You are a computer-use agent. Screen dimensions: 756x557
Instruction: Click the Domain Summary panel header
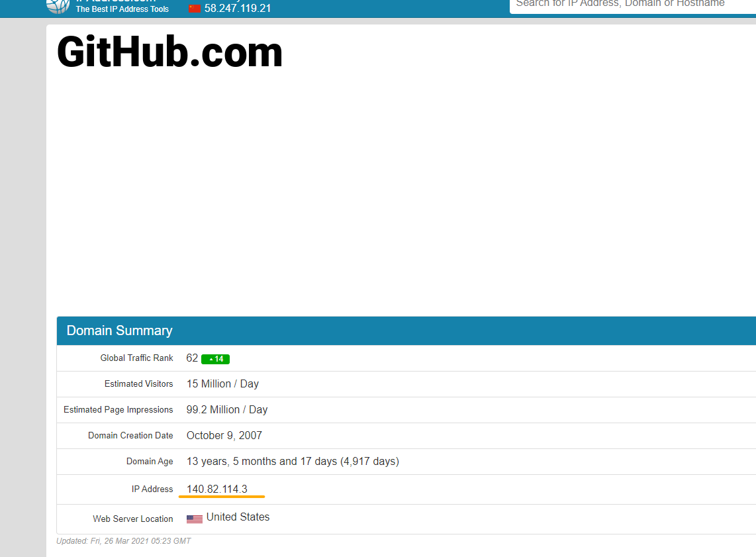click(406, 331)
